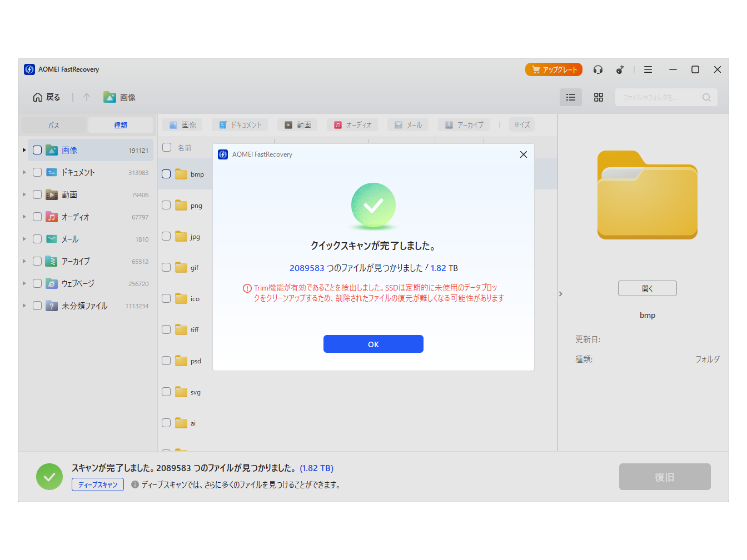Screen dimensions: 747x560
Task: Click the home 戻る button
Action: click(47, 97)
